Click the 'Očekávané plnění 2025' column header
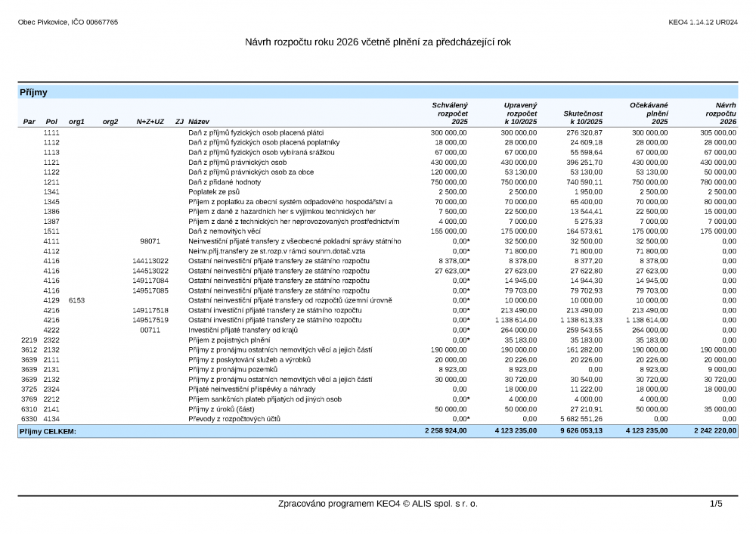The image size is (756, 534). 649,113
